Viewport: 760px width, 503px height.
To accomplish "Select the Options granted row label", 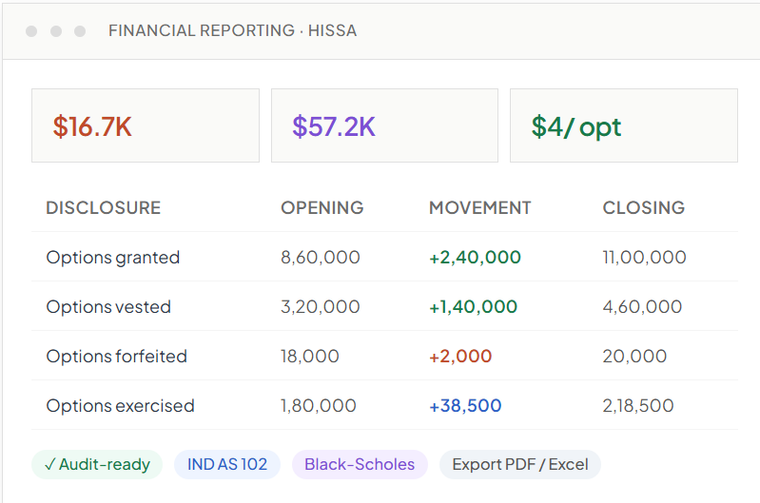I will click(113, 257).
